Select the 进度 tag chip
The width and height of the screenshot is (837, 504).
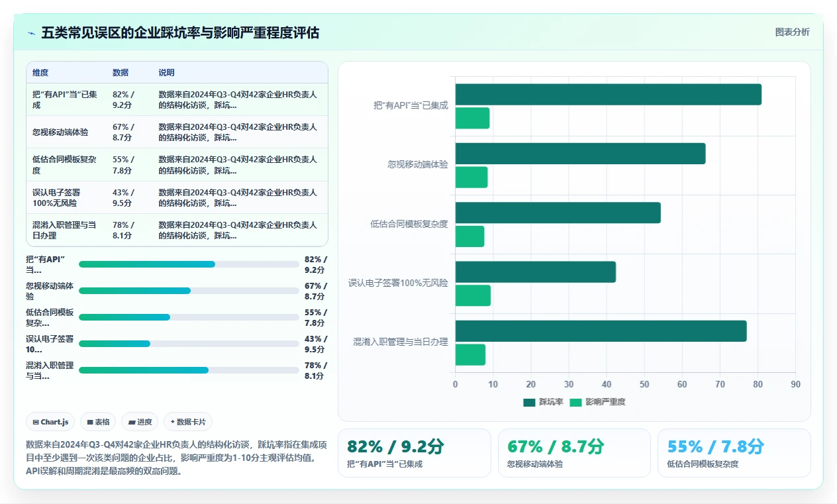(x=140, y=422)
